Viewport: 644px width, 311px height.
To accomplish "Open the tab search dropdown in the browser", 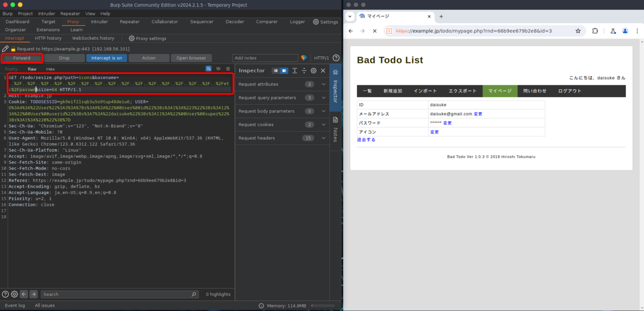I will pyautogui.click(x=350, y=16).
